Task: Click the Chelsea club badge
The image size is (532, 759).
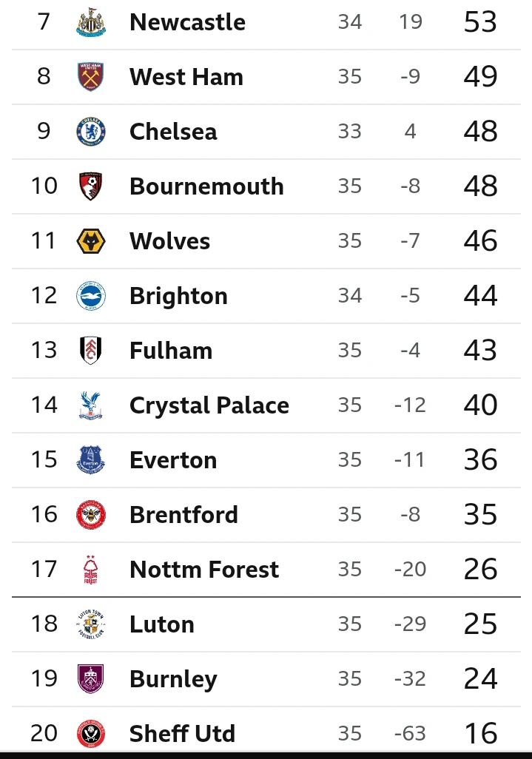Action: (91, 131)
